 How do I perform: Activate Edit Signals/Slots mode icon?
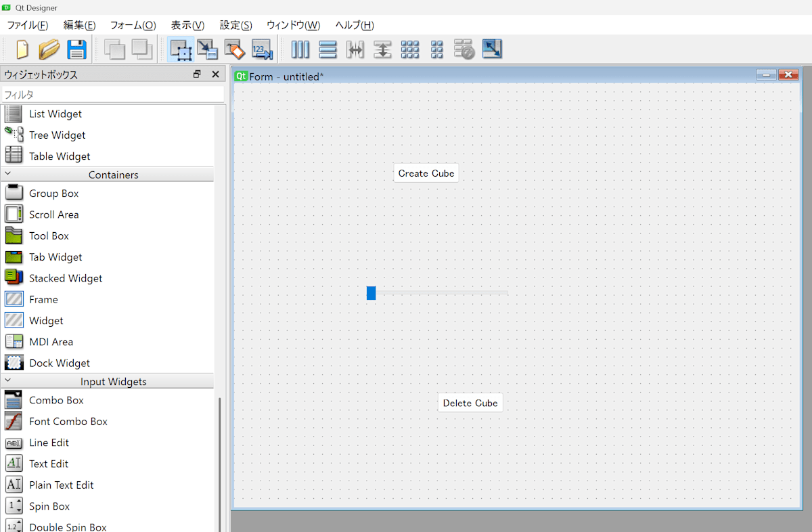(207, 49)
